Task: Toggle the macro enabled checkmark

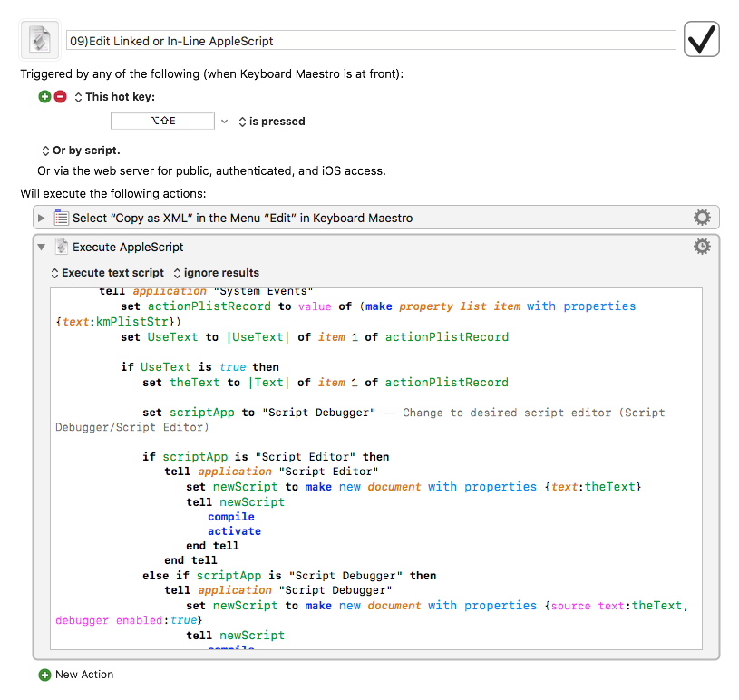Action: click(701, 39)
